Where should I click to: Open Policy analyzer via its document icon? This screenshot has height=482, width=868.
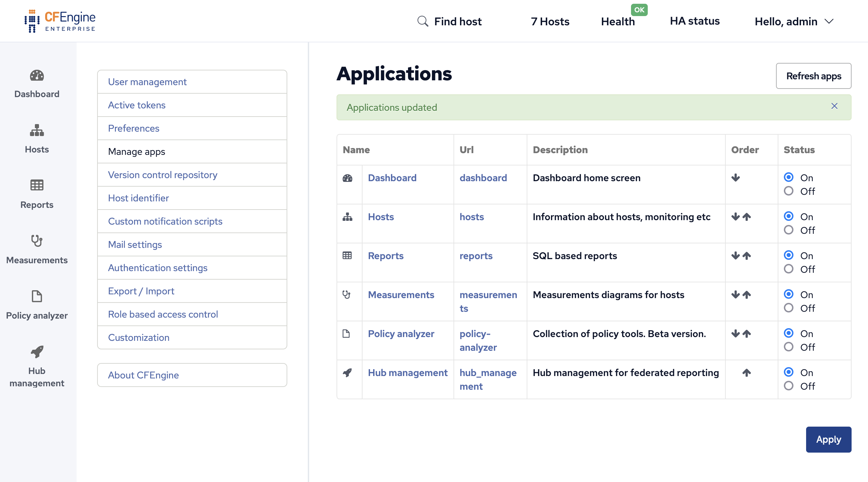point(37,297)
